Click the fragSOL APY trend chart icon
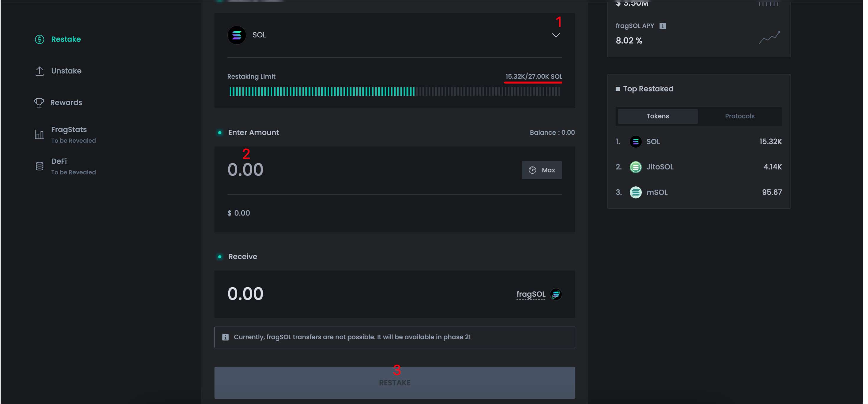The width and height of the screenshot is (868, 404). [x=769, y=38]
